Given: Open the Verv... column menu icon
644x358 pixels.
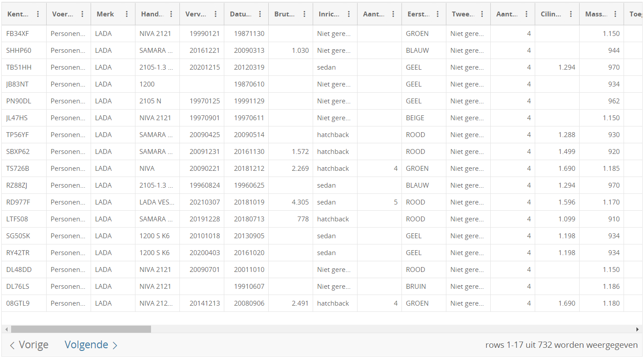Looking at the screenshot, I should (215, 14).
